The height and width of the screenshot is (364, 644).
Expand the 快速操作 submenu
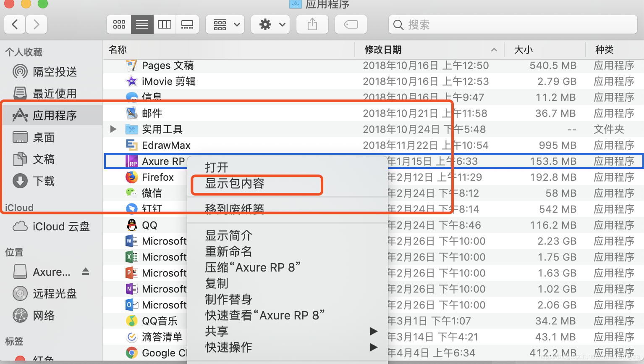[x=288, y=348]
